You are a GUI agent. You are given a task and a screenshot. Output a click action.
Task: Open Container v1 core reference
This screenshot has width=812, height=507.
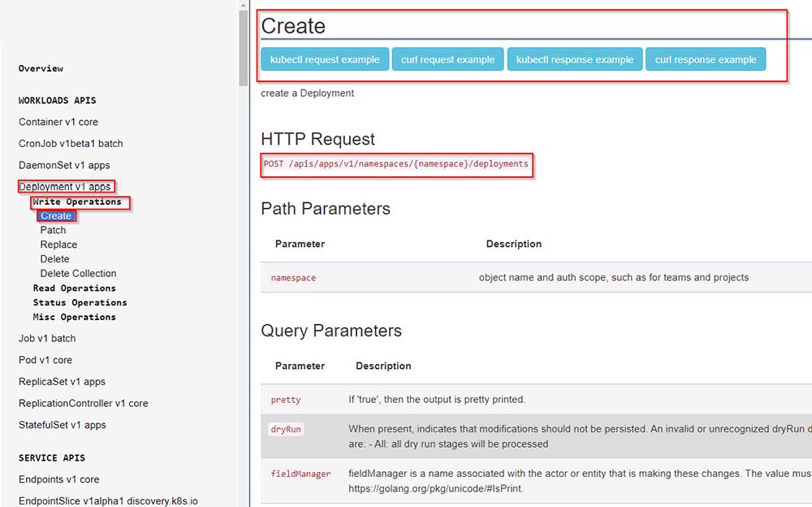58,122
